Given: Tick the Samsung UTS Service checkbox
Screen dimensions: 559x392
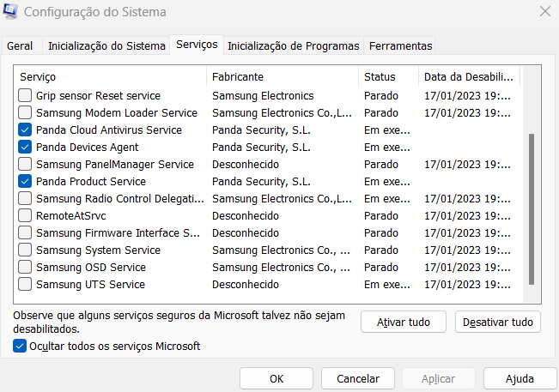Looking at the screenshot, I should 25,285.
